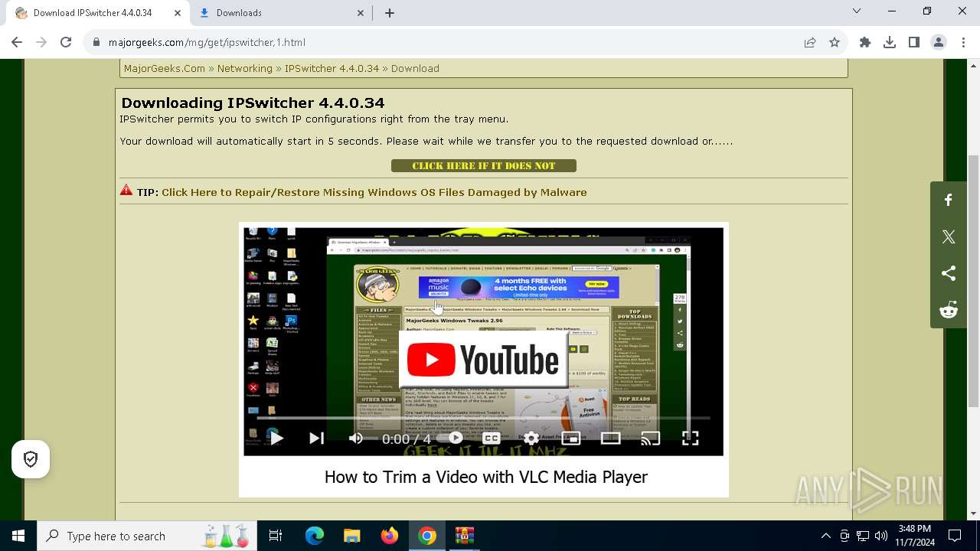This screenshot has height=551, width=980.
Task: Share page on Facebook
Action: point(949,201)
